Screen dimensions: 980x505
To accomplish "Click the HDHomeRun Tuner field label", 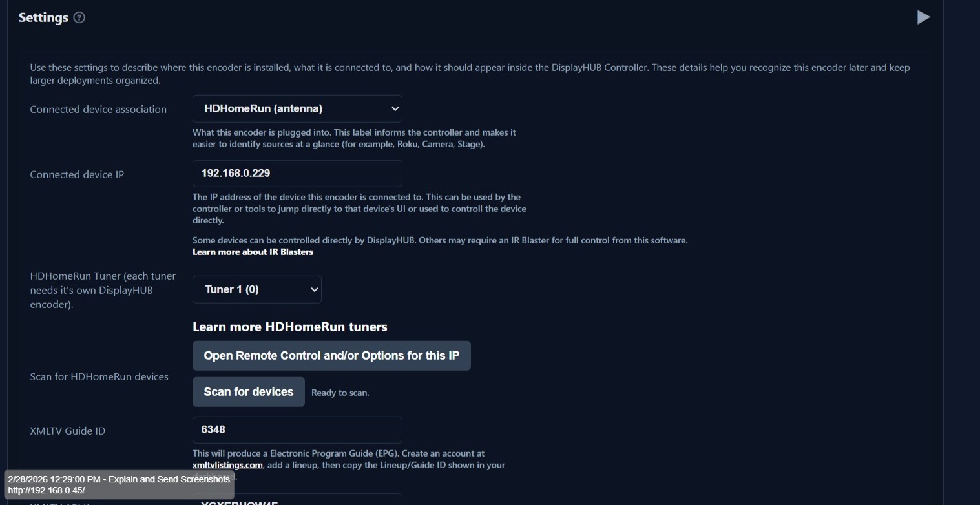I will click(x=103, y=290).
